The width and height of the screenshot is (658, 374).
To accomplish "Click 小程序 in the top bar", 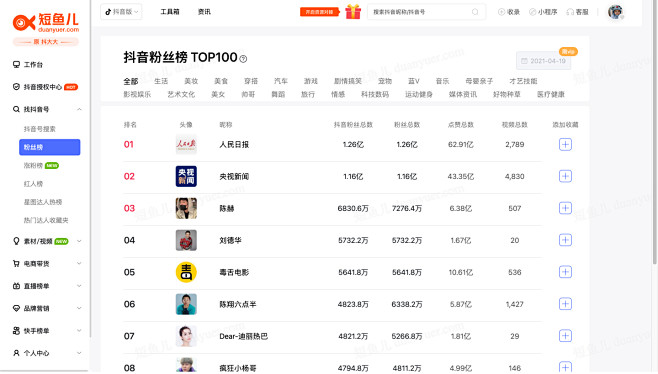I will pos(543,12).
